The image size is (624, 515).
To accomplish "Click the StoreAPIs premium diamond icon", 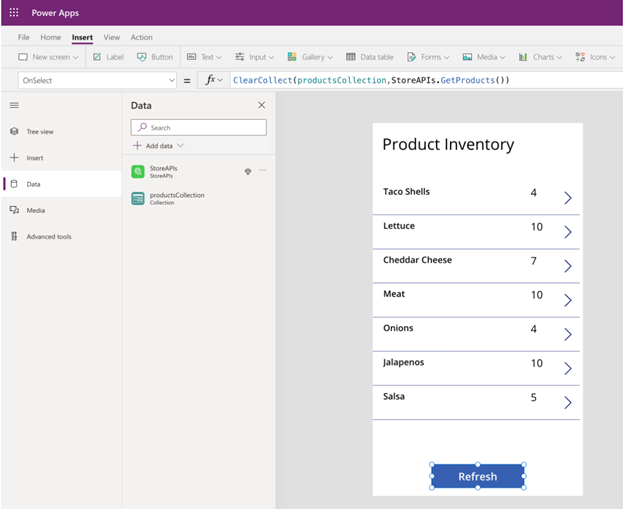I will point(248,172).
